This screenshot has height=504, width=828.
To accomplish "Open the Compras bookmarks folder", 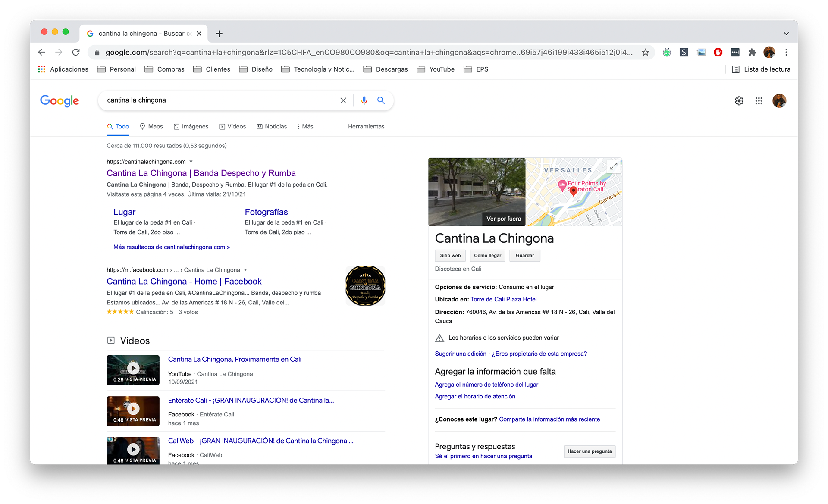I will tap(164, 69).
